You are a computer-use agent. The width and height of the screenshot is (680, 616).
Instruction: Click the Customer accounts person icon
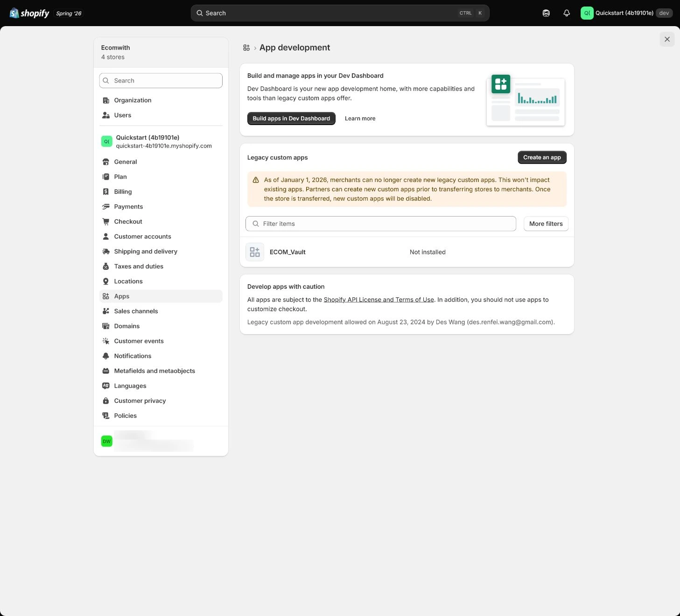pyautogui.click(x=106, y=237)
